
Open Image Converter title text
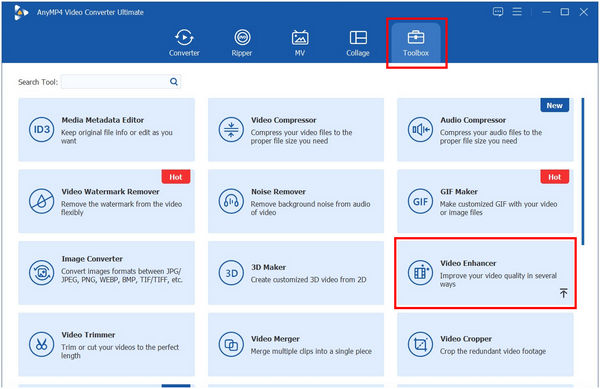pos(92,259)
